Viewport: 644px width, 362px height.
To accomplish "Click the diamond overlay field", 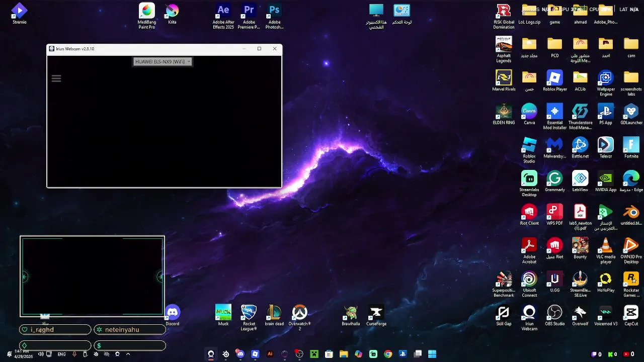I will (x=55, y=346).
